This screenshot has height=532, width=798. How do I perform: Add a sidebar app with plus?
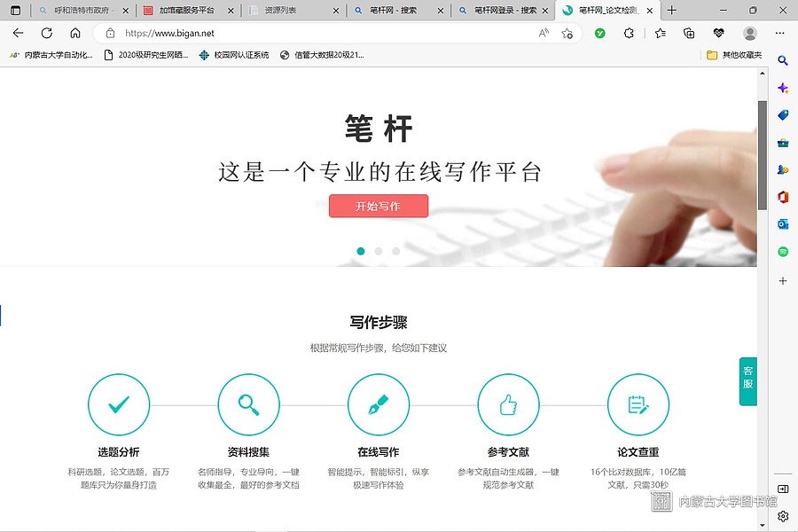[x=783, y=280]
